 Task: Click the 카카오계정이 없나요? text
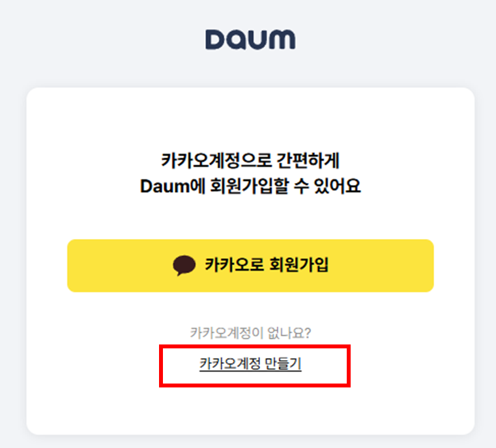[x=250, y=333]
